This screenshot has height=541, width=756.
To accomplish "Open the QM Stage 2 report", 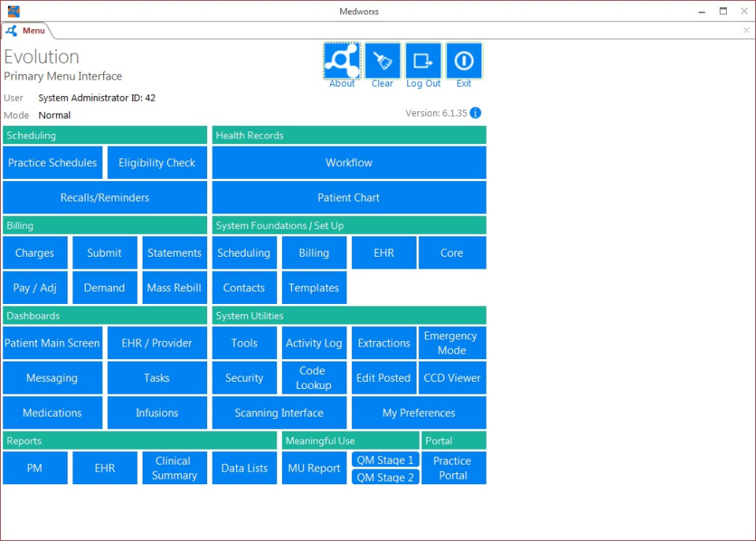I will tap(385, 476).
